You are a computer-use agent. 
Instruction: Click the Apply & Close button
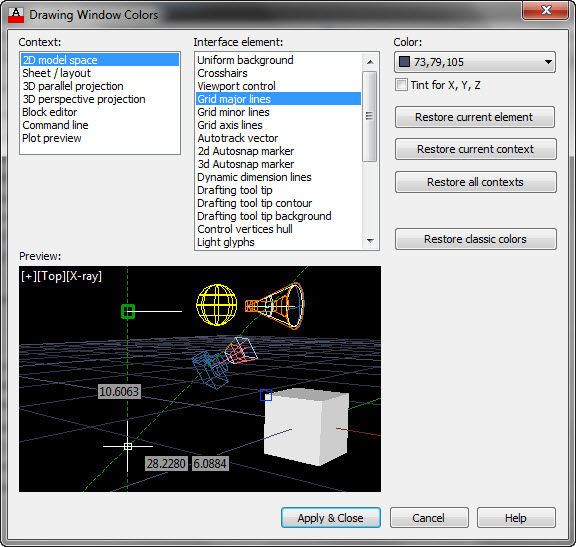coord(331,518)
